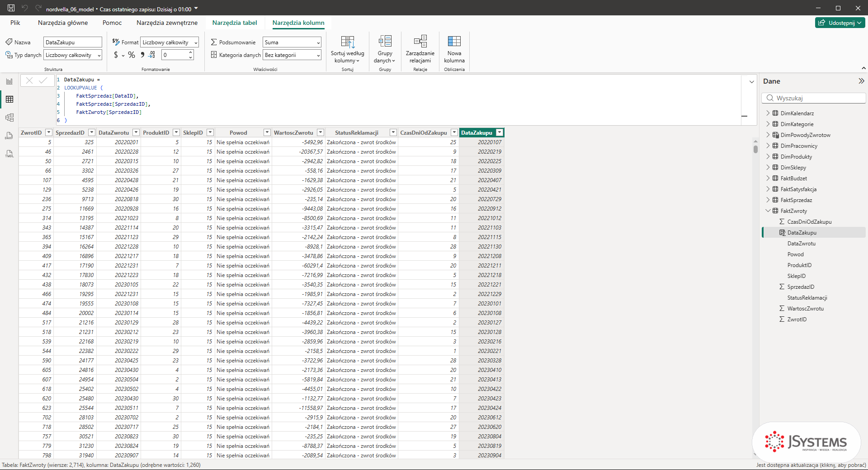Collapse FaktZwroty table in Dane pane
The height and width of the screenshot is (470, 868).
coord(768,211)
